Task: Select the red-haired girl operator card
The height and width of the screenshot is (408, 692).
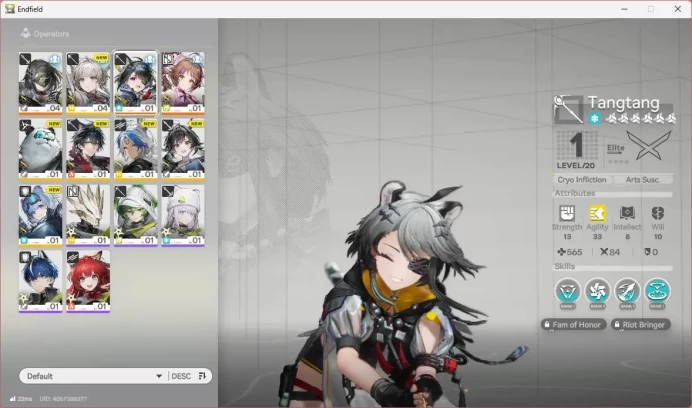Action: [88, 282]
